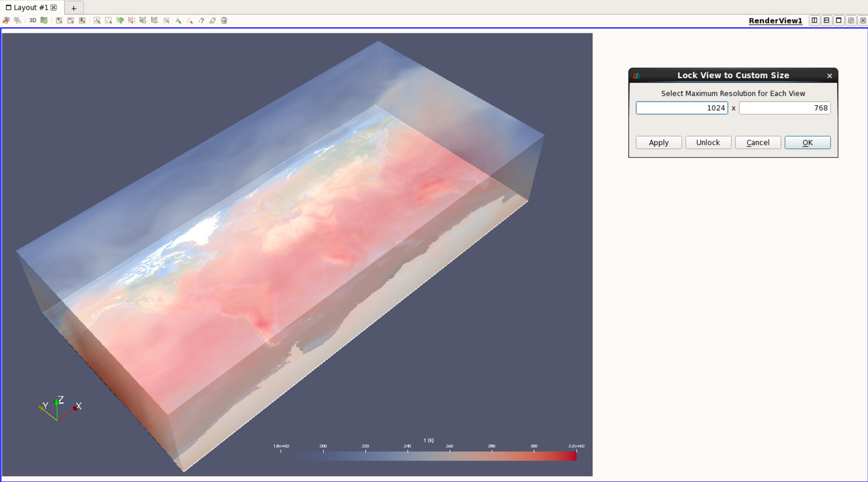Screen dimensions: 868x482
Task: Select the RenderView1 title label
Action: [x=775, y=21]
